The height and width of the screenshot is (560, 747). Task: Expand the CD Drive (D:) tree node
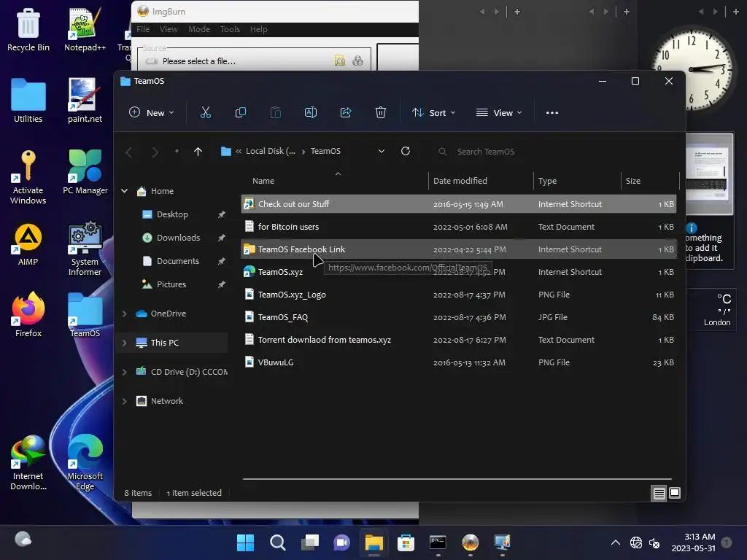pyautogui.click(x=124, y=372)
